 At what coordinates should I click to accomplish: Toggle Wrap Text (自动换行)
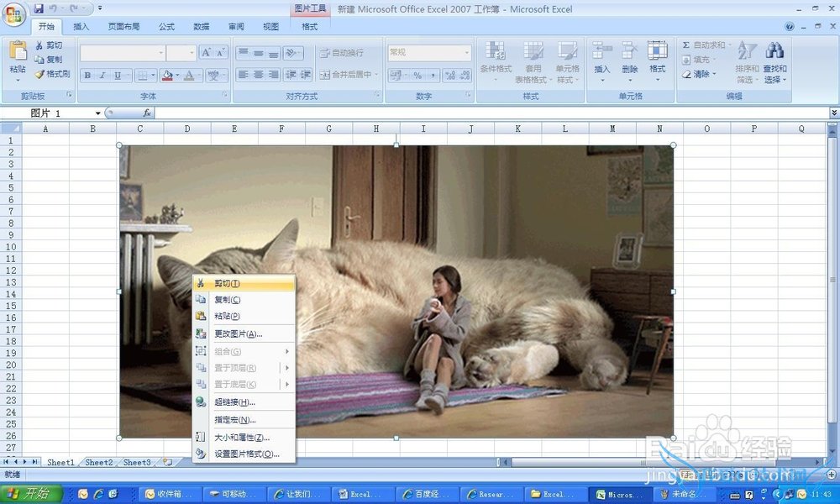tap(341, 52)
